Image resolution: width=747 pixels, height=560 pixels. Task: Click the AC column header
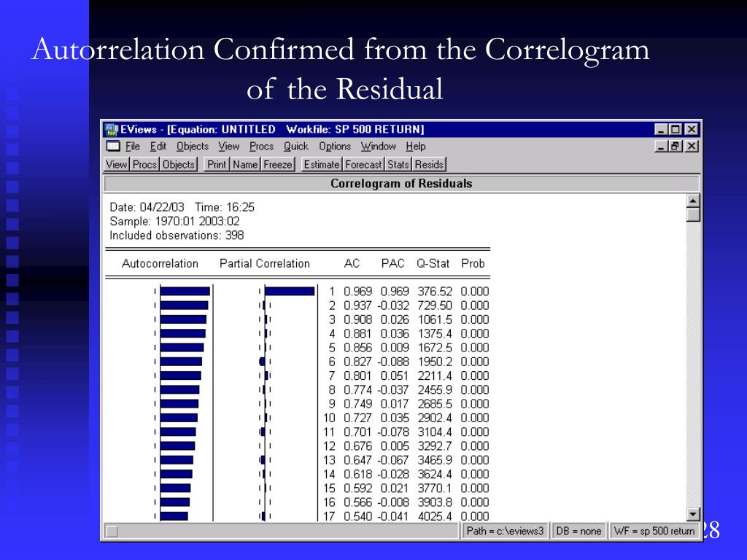click(352, 263)
